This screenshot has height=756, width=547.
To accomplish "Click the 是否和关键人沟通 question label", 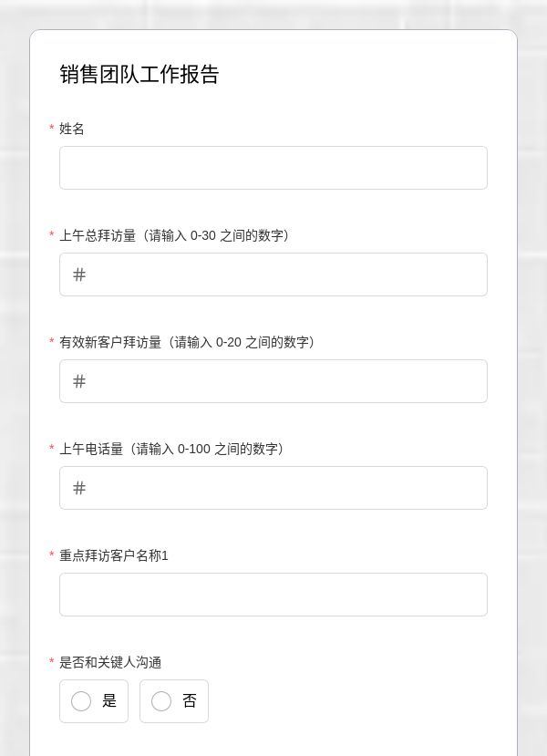I will point(110,662).
